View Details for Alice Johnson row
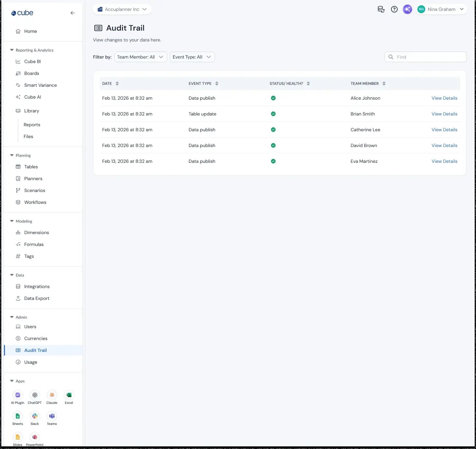The width and height of the screenshot is (476, 449). (x=444, y=98)
